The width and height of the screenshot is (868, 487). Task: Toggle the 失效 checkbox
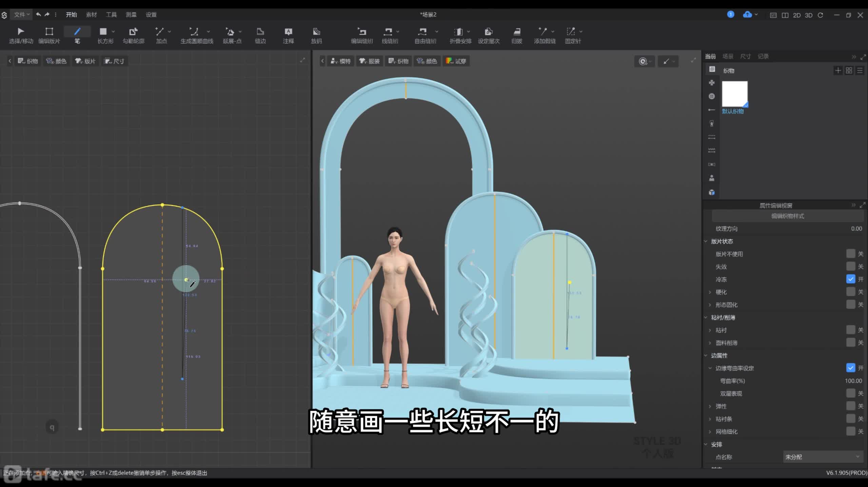click(x=850, y=266)
